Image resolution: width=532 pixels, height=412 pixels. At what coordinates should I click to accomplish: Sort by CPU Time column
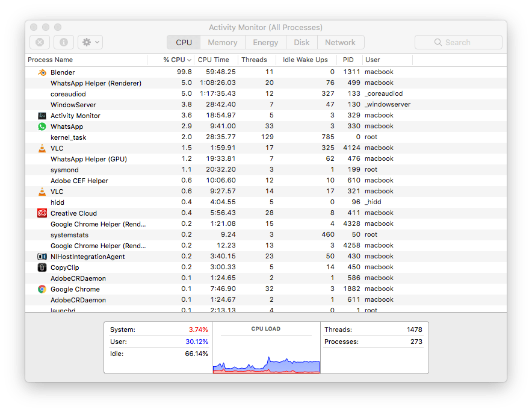[x=216, y=60]
